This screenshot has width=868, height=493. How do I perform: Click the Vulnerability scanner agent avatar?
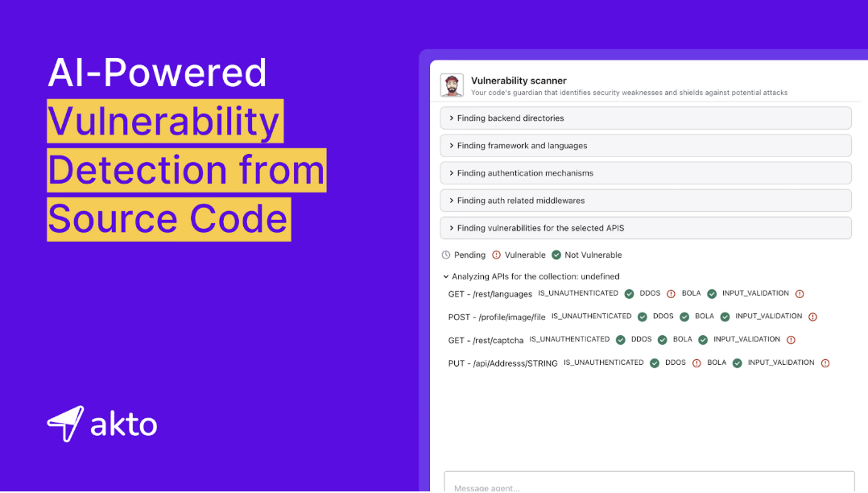click(452, 85)
